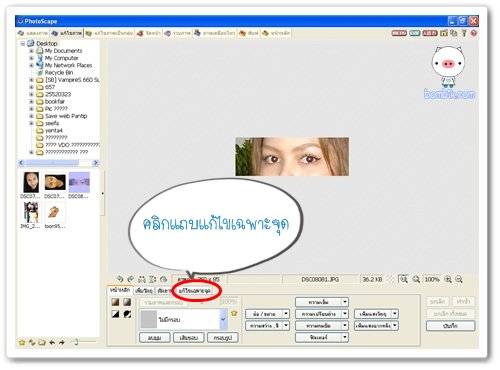Screen dimensions: 500x370
Task: Open the bloom dropdown arrow in right column
Action: [395, 314]
